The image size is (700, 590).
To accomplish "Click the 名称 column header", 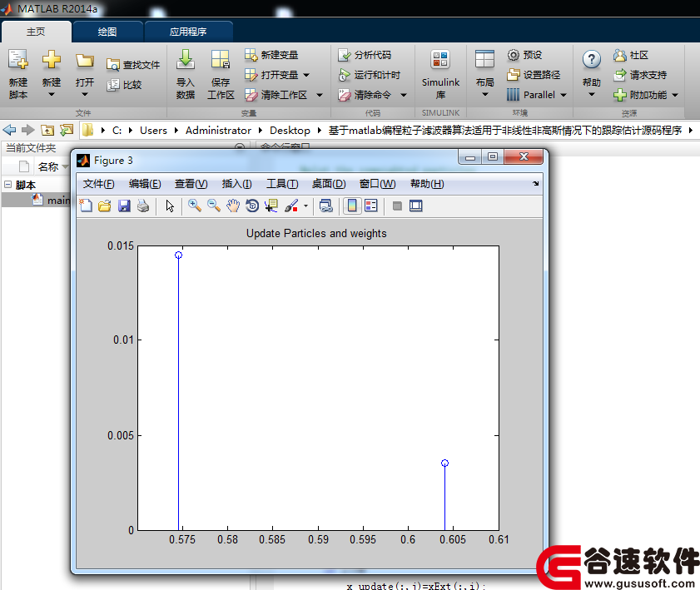I will point(47,166).
